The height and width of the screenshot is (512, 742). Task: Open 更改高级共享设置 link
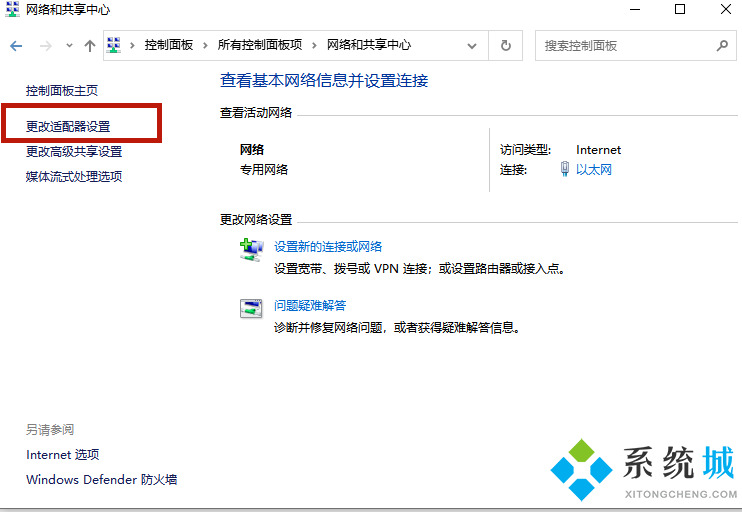pyautogui.click(x=74, y=152)
